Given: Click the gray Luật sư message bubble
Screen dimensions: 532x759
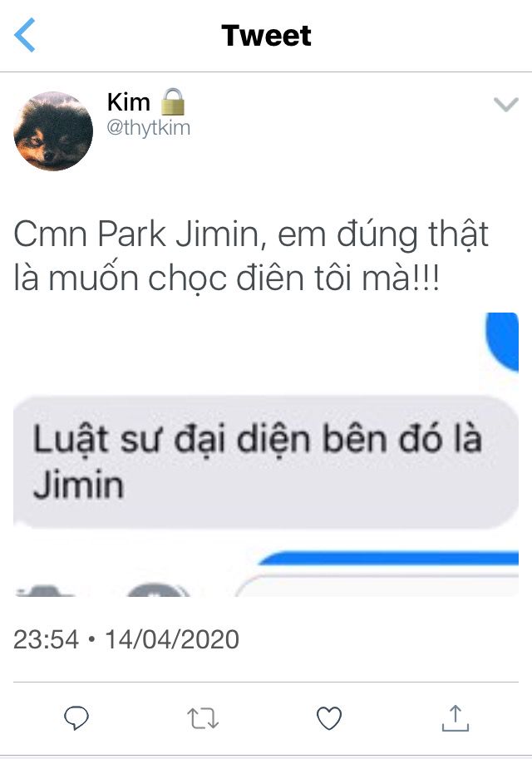Looking at the screenshot, I should (x=266, y=461).
